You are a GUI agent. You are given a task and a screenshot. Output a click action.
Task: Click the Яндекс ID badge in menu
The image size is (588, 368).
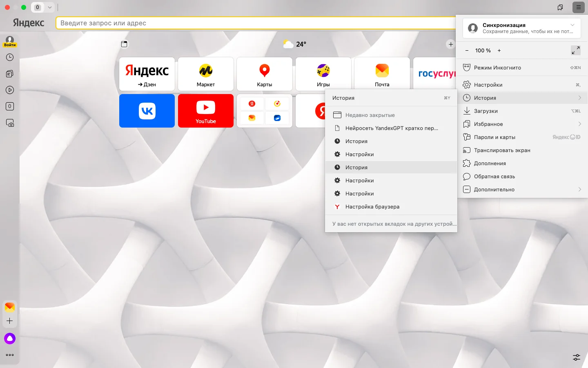(566, 137)
